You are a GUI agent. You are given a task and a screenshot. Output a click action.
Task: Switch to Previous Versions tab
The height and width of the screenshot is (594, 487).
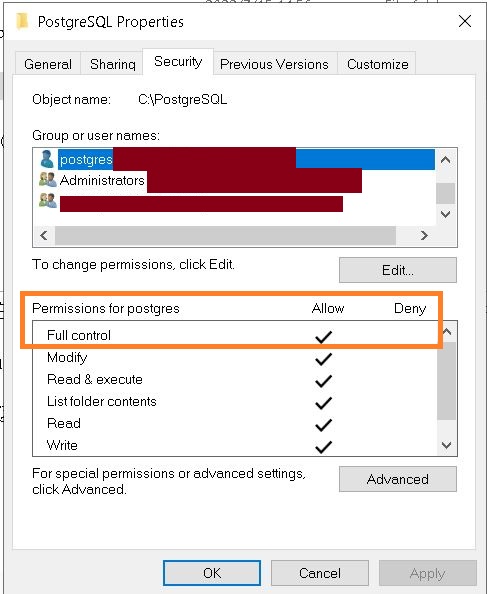click(x=274, y=64)
